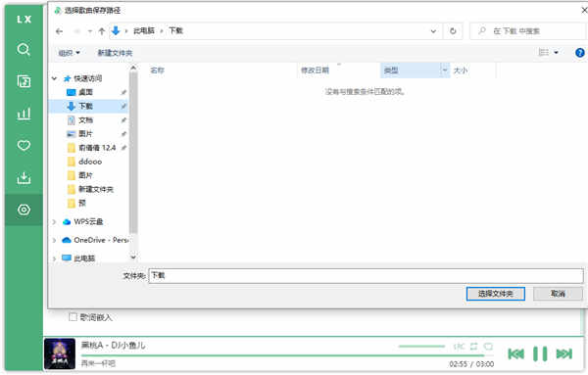Open the view options dropdown arrow
The height and width of the screenshot is (375, 588).
pos(556,53)
